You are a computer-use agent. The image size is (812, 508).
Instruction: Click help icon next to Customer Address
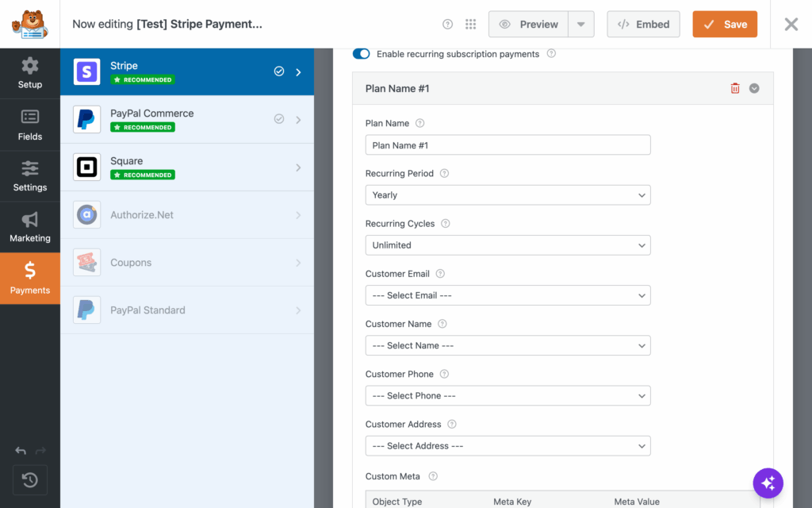pos(452,425)
